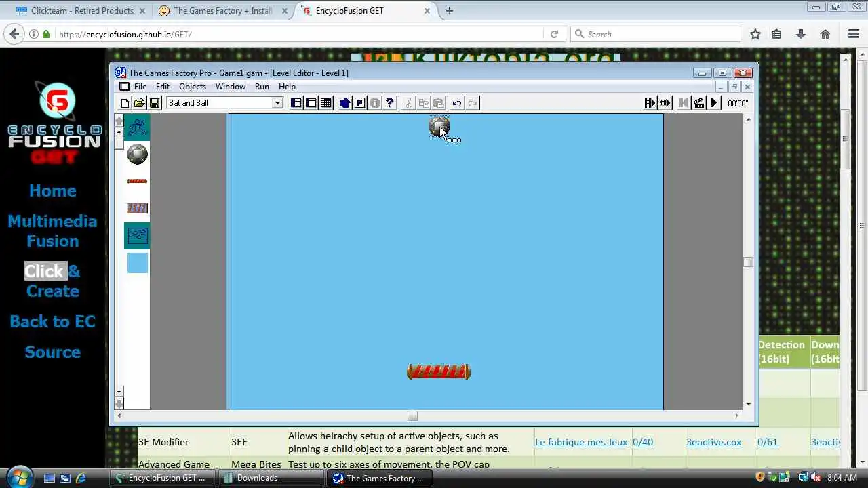Click the Cut scissors toolbar icon
Viewport: 868px width, 488px height.
point(409,103)
